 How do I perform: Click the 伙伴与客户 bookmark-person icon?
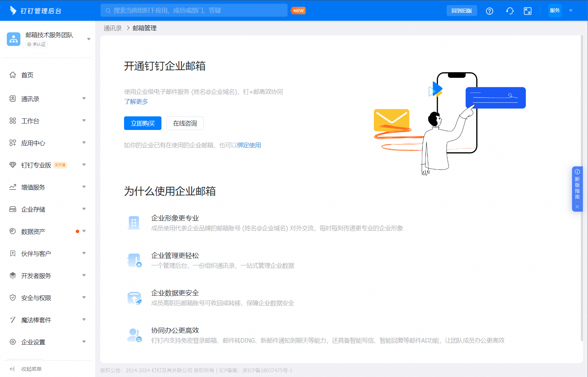point(13,253)
